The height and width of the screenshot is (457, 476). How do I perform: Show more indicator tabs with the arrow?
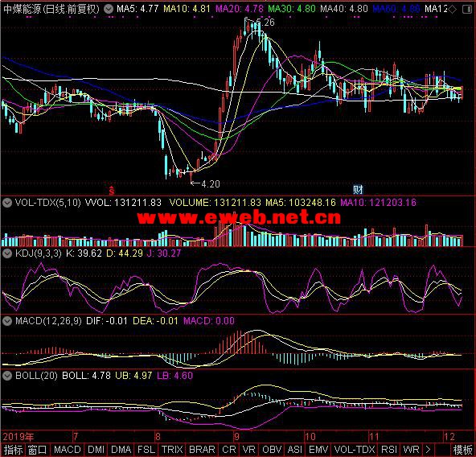click(x=428, y=450)
